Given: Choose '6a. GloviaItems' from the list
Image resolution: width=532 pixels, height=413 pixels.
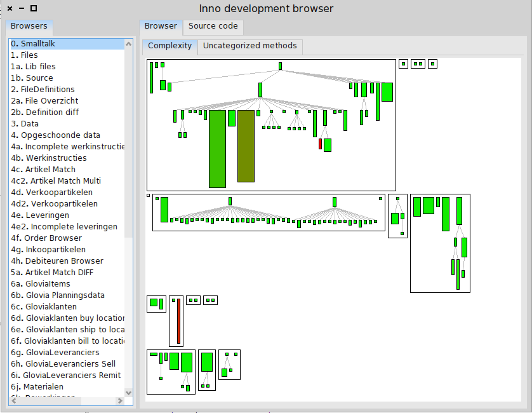Looking at the screenshot, I should tap(66, 284).
